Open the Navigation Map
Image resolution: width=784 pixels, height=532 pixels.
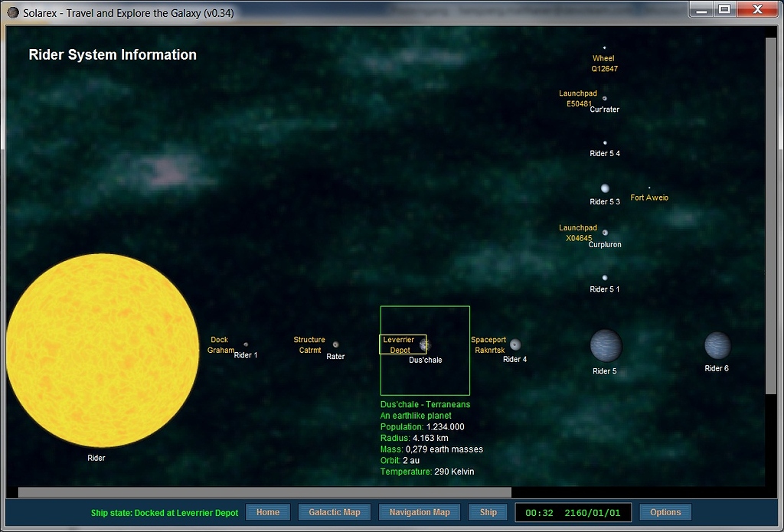pos(420,511)
